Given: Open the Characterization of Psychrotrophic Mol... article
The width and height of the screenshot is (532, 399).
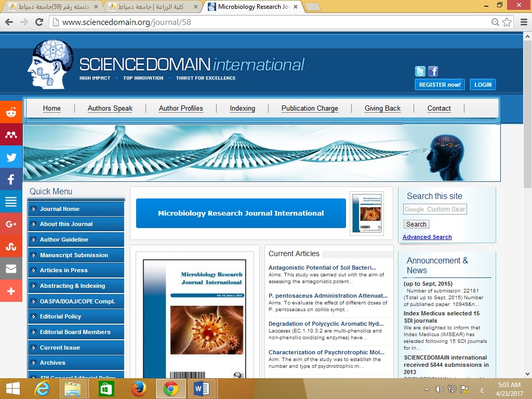Looking at the screenshot, I should click(x=326, y=352).
